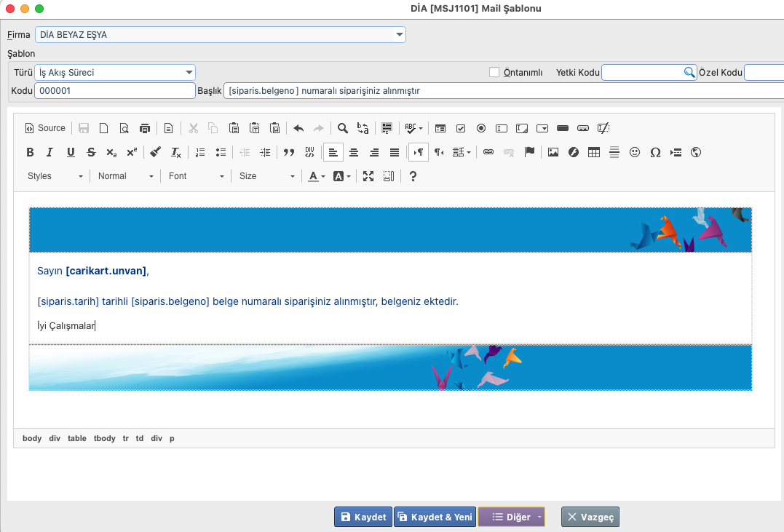Screen dimensions: 784x532
Task: Insert a smiley with the emoticon icon
Action: click(x=635, y=152)
